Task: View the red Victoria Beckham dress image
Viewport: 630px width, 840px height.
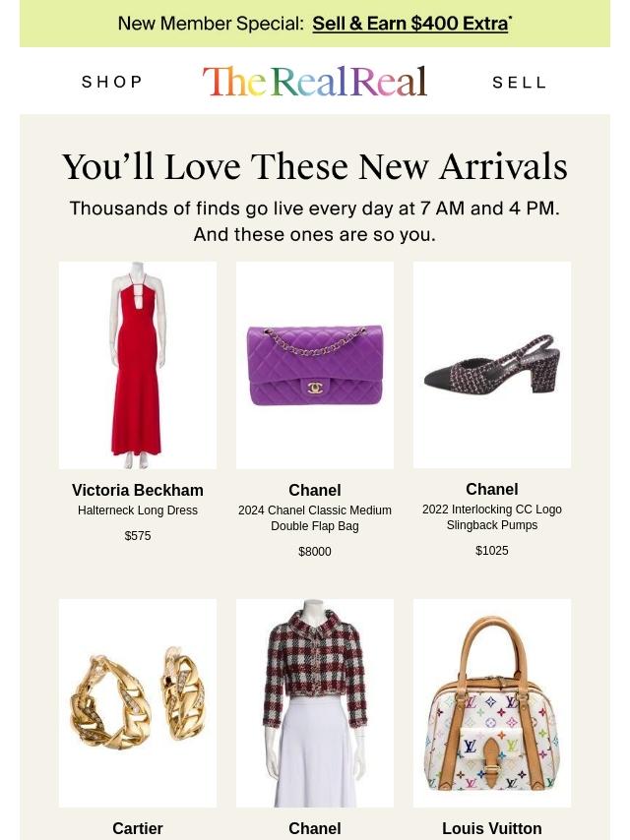Action: 138,365
